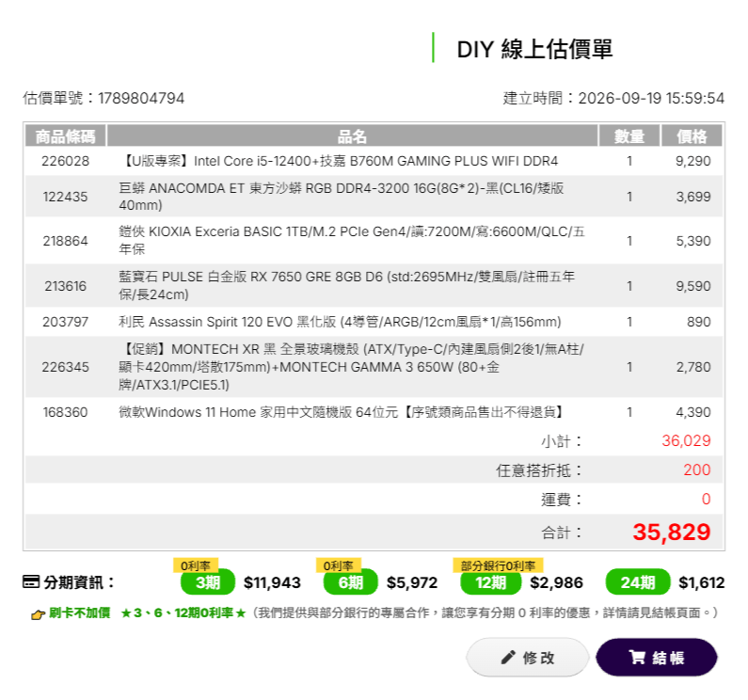The width and height of the screenshot is (748, 700).
Task: Select the 3期 installment badge
Action: click(208, 582)
